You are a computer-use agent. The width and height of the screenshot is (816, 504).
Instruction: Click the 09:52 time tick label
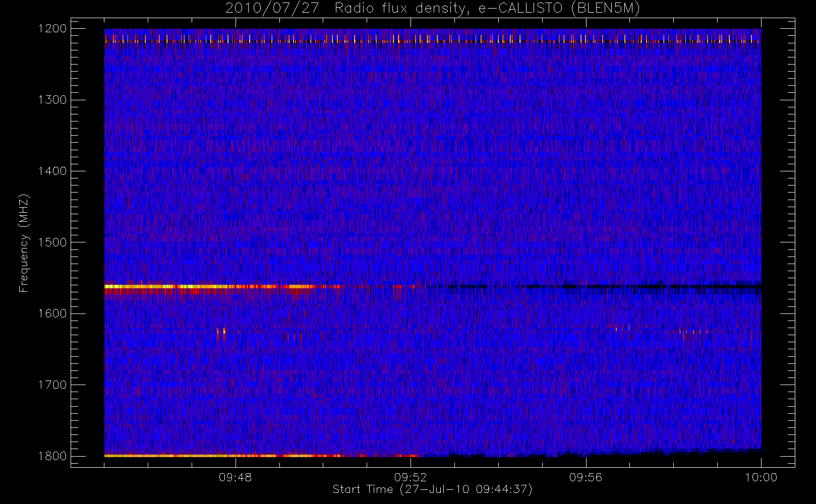[x=410, y=477]
